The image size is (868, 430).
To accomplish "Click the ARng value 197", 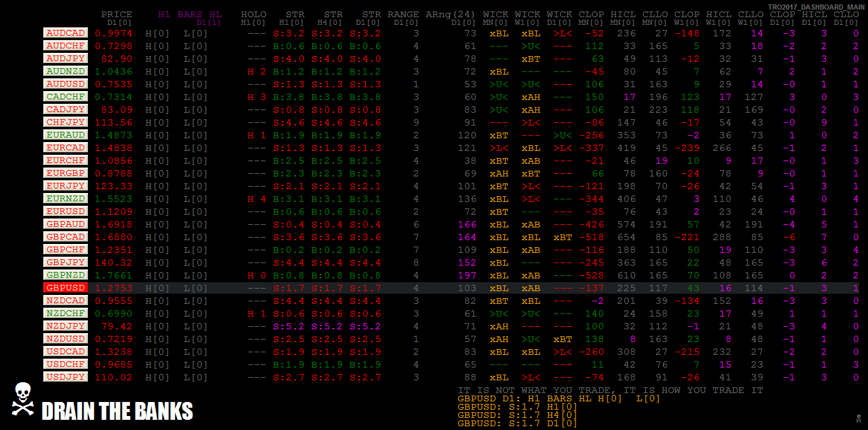I will click(x=467, y=275).
